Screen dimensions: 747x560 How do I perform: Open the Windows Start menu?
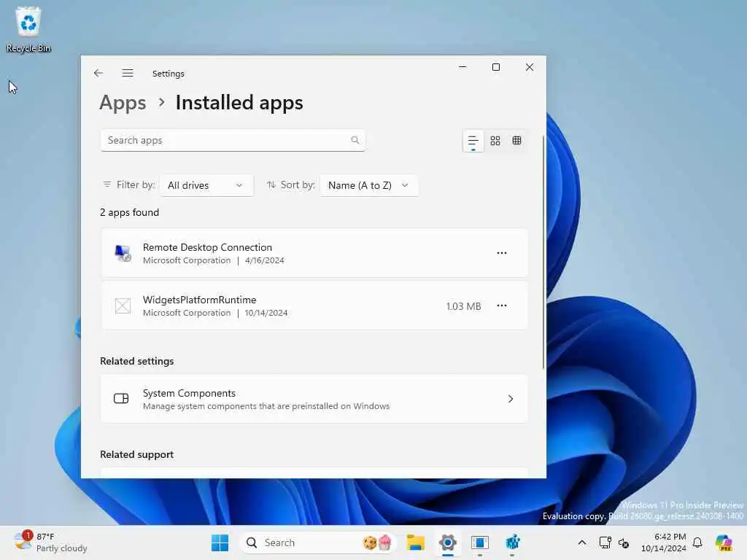tap(220, 542)
